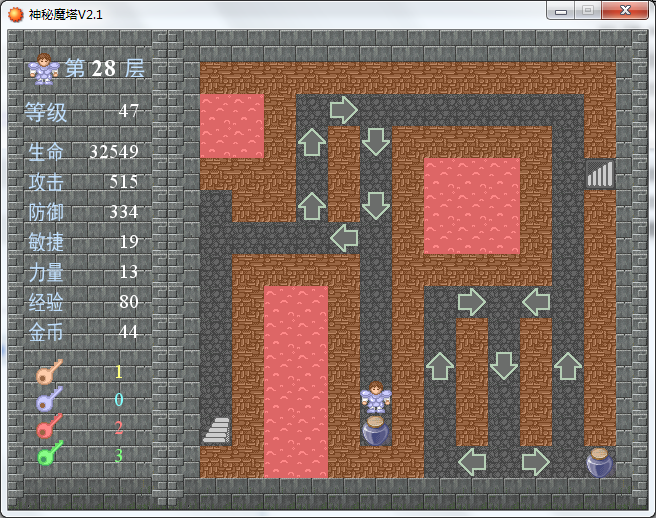Click the '敏捷' agility label
This screenshot has height=518, width=656.
click(46, 242)
